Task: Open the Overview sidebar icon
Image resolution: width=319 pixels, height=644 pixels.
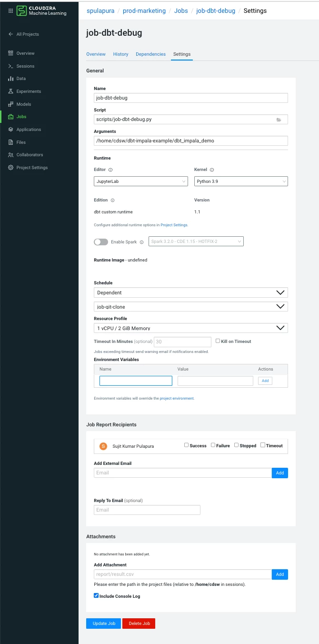Action: [11, 53]
